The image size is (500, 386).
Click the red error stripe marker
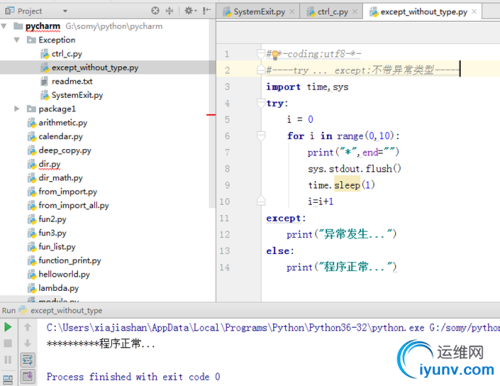(211, 115)
